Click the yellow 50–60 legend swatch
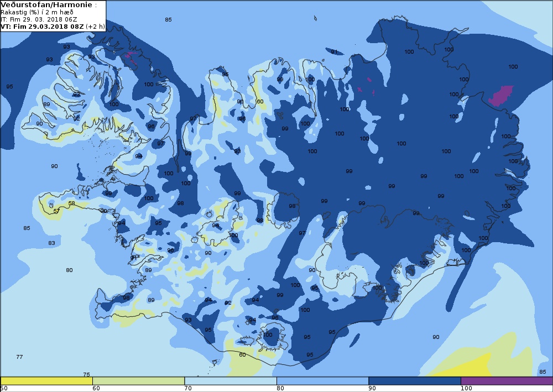553x392 pixels. pos(46,381)
